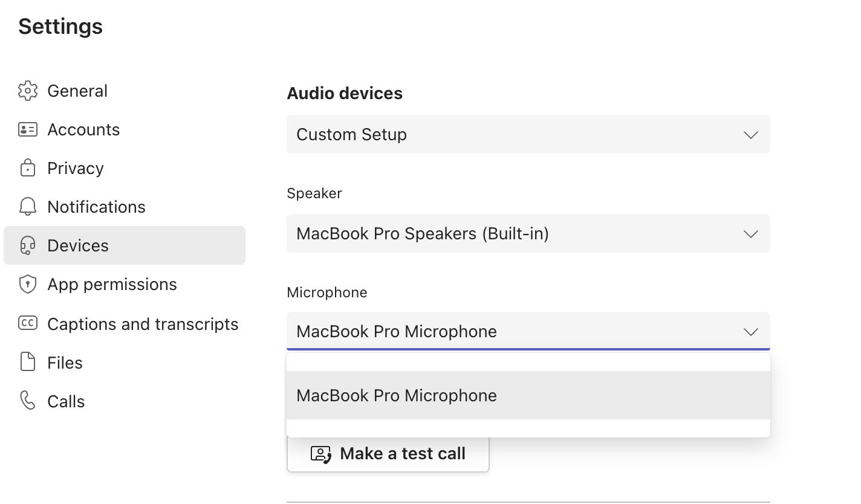Image resolution: width=861 pixels, height=504 pixels.
Task: Click the App permissions shield icon
Action: click(28, 284)
